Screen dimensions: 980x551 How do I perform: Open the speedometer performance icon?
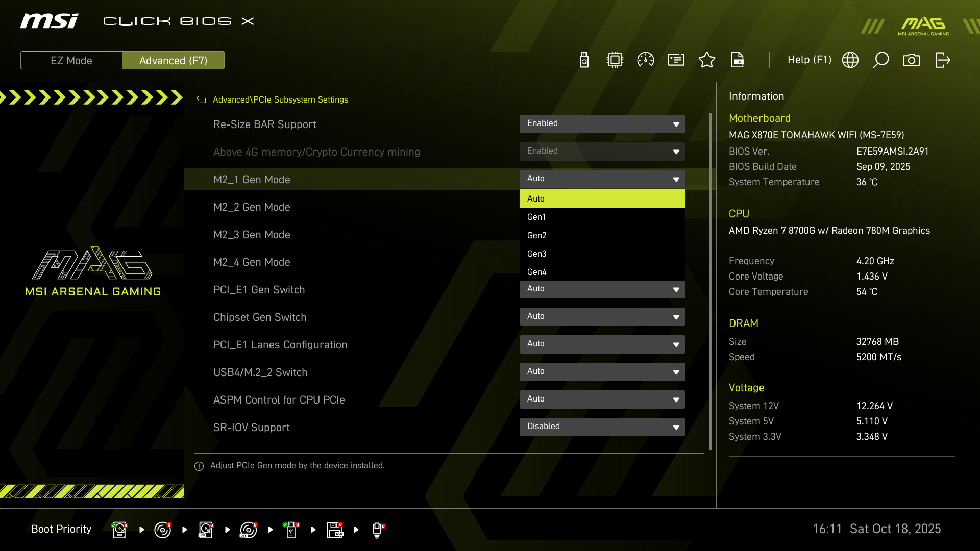coord(646,60)
